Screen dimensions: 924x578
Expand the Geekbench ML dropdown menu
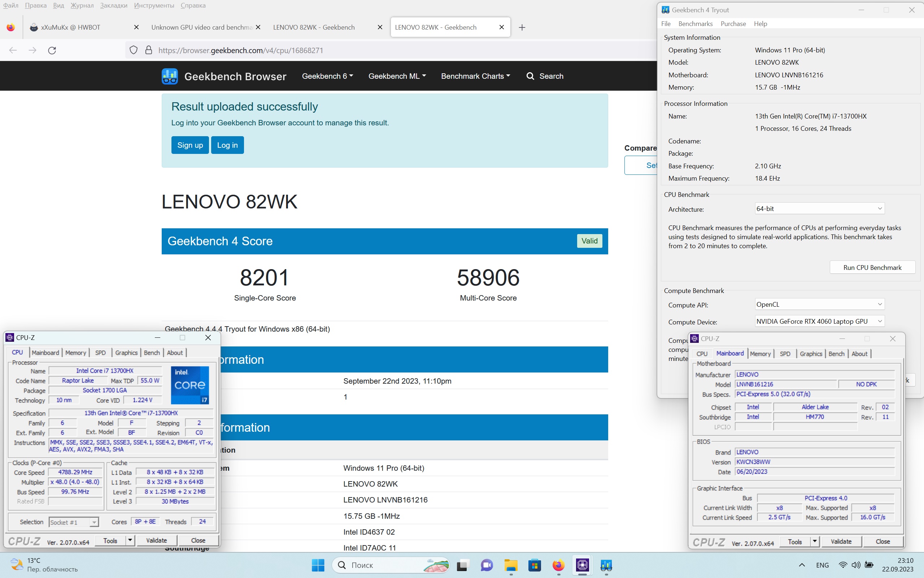click(x=397, y=76)
